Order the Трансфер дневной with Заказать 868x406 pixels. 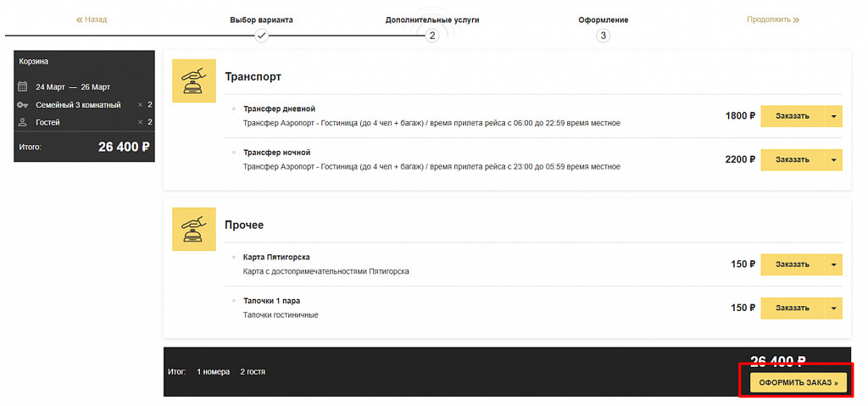tap(793, 116)
